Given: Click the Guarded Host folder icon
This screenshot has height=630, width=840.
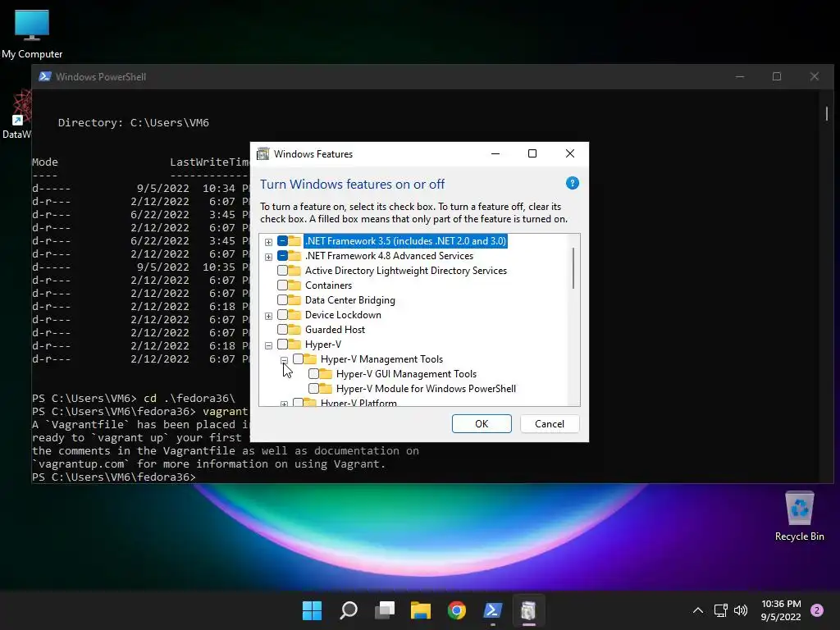Looking at the screenshot, I should pyautogui.click(x=294, y=330).
